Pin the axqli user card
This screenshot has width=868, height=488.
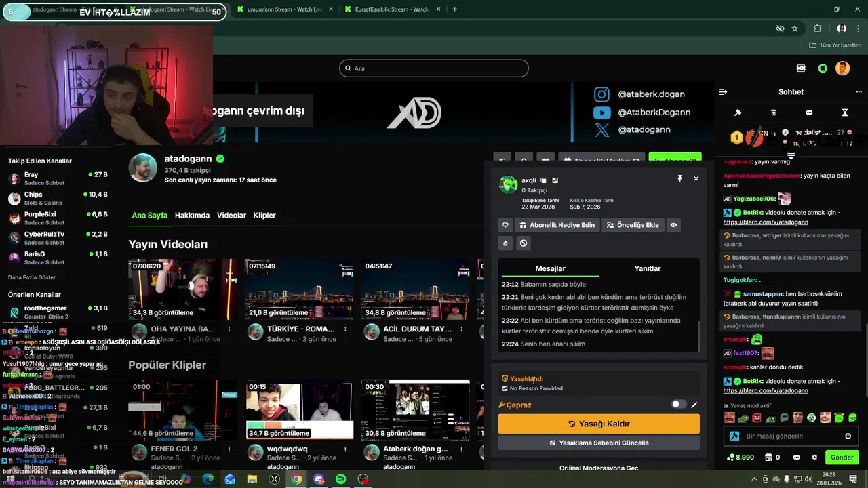pos(679,178)
